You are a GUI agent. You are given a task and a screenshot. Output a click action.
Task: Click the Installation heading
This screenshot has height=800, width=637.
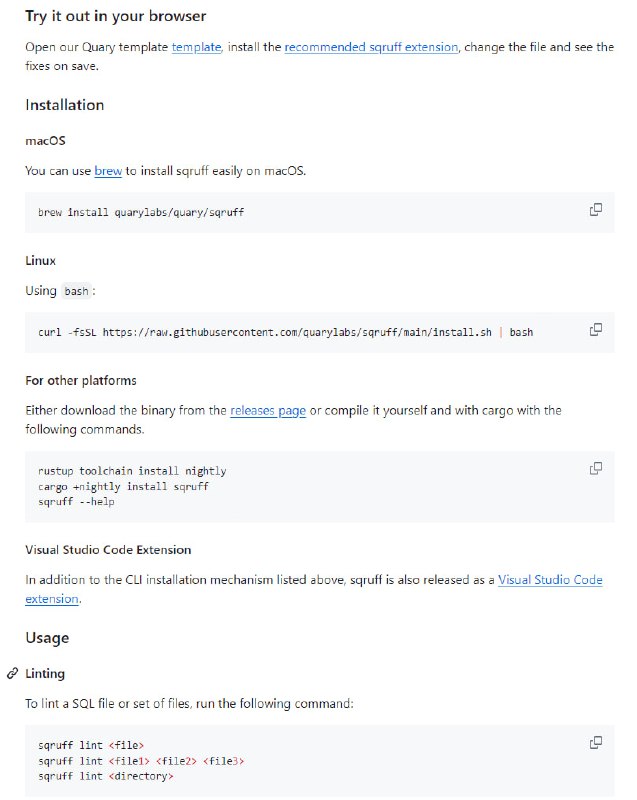click(x=66, y=105)
